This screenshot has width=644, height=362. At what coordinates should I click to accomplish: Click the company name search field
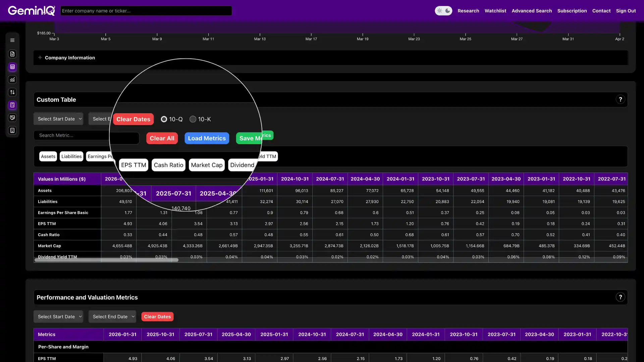click(x=146, y=10)
